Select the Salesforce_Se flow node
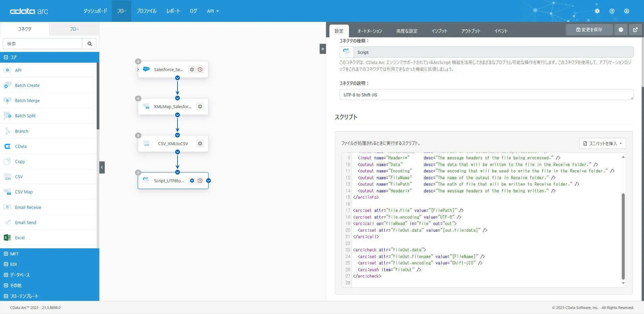Screen dimensions: 644x314 pos(173,69)
